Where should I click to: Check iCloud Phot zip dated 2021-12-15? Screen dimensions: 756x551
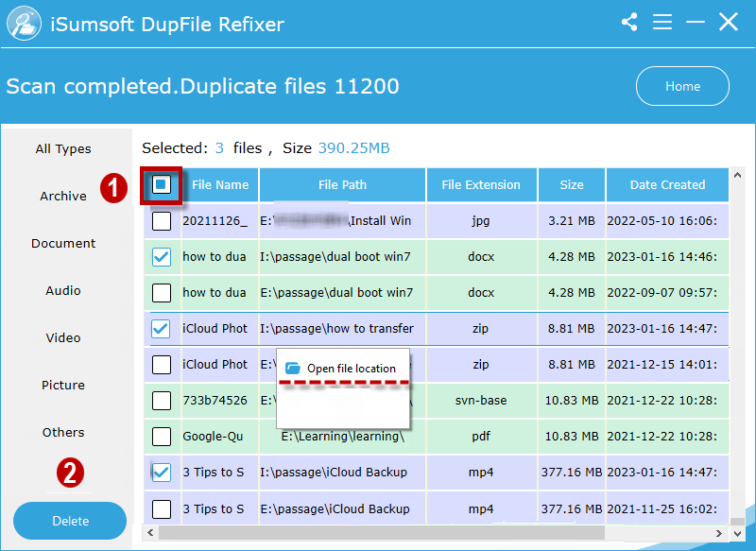pyautogui.click(x=162, y=365)
